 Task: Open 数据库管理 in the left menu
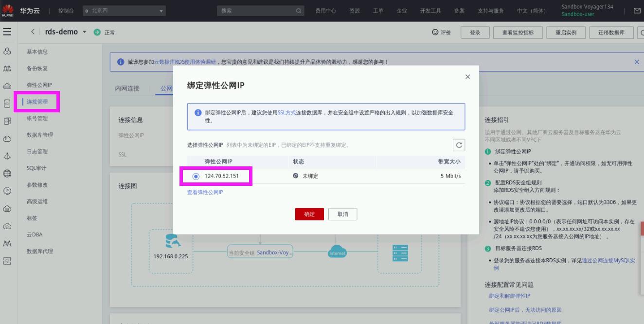[x=40, y=135]
